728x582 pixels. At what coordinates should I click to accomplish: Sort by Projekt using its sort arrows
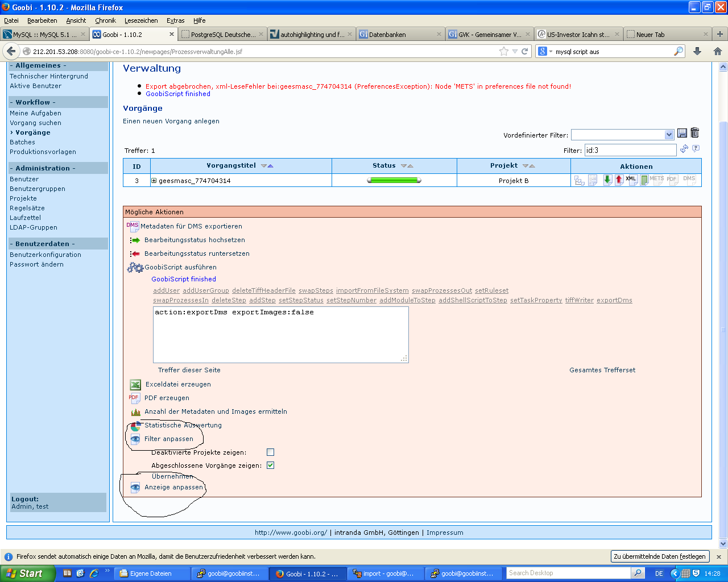[529, 166]
